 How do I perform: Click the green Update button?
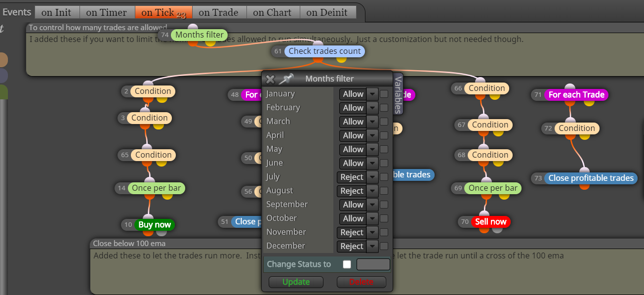tap(296, 282)
